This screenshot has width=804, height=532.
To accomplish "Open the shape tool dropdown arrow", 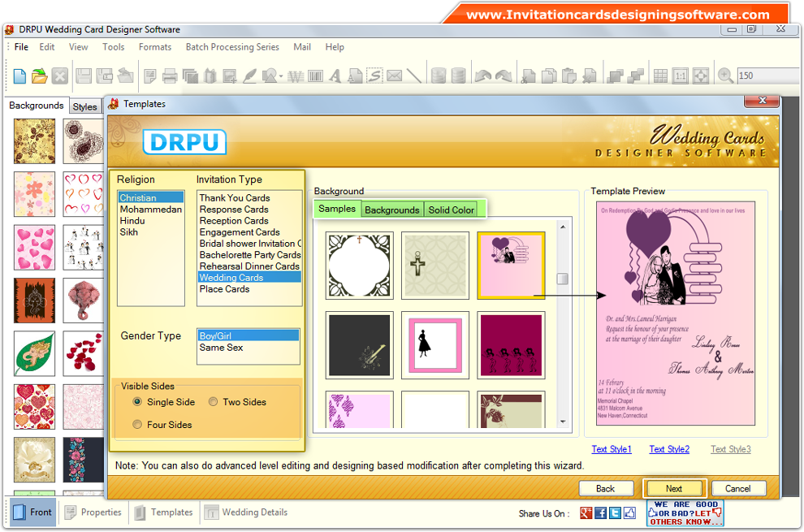I will coord(281,76).
